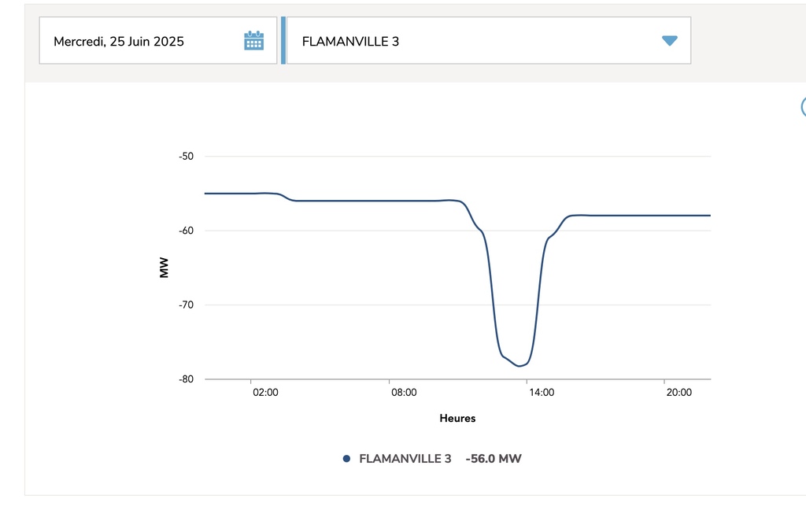The height and width of the screenshot is (532, 806).
Task: Toggle the FLAMANVILLE 3 legend marker dot
Action: [346, 459]
